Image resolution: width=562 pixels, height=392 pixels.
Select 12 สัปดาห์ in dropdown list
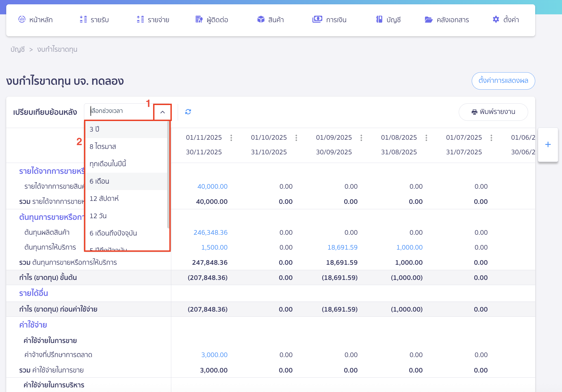pos(126,199)
